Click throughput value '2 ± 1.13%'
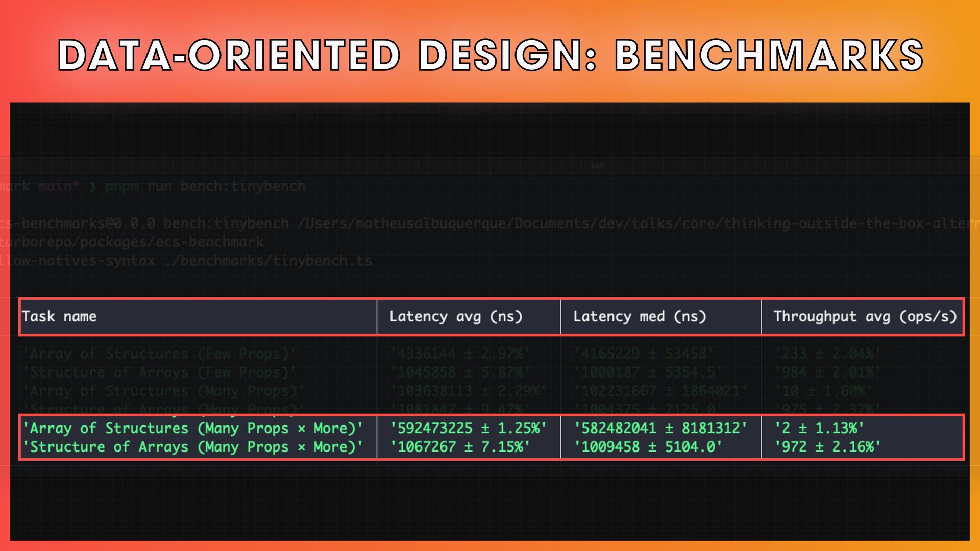This screenshot has width=980, height=551. 819,428
